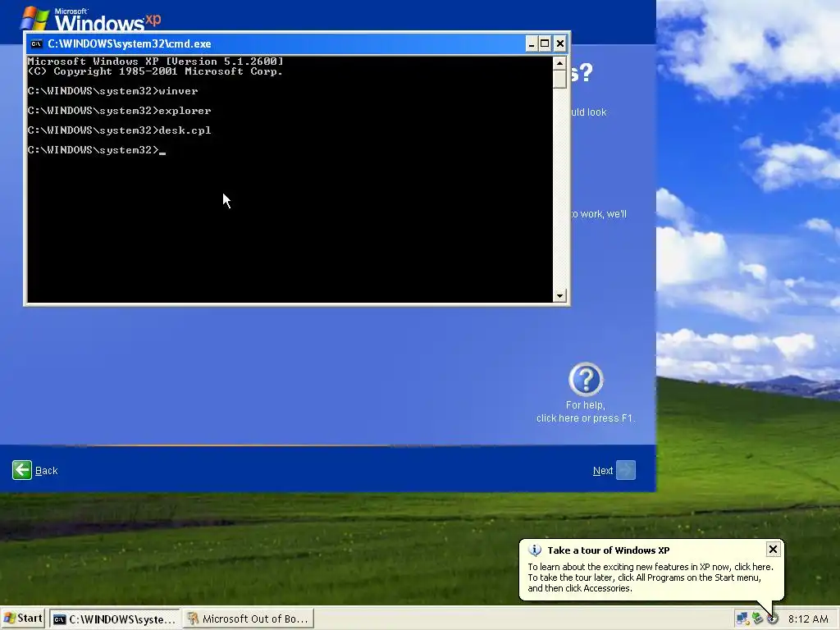Click the 'explorer' command line in cmd
Image resolution: width=840 pixels, height=630 pixels.
[x=120, y=111]
